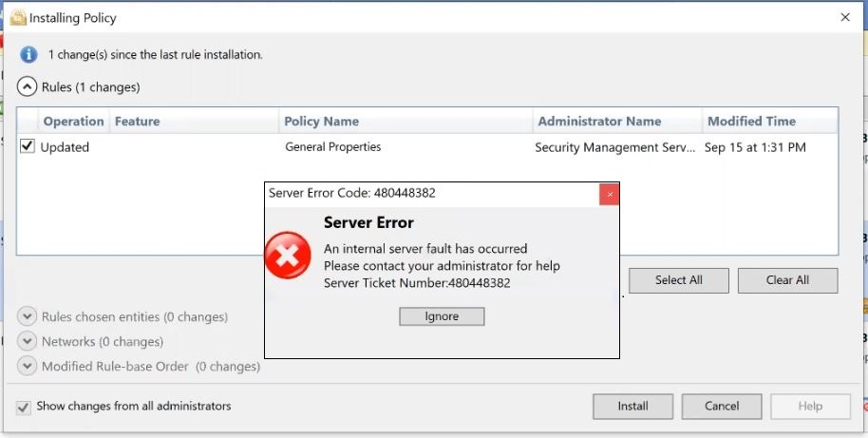The image size is (868, 438).
Task: Sort by Administrator Name column header
Action: tap(617, 121)
